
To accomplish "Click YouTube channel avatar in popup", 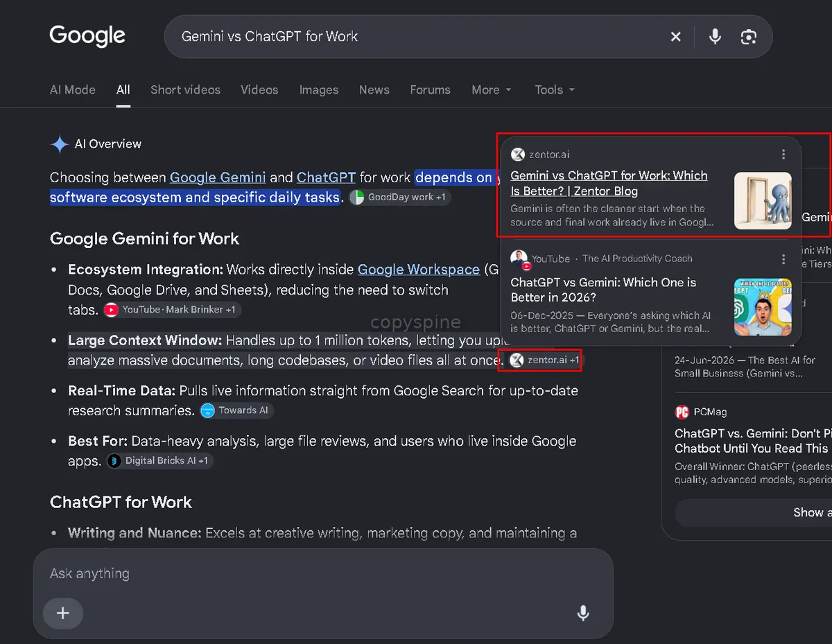I will pos(519,259).
